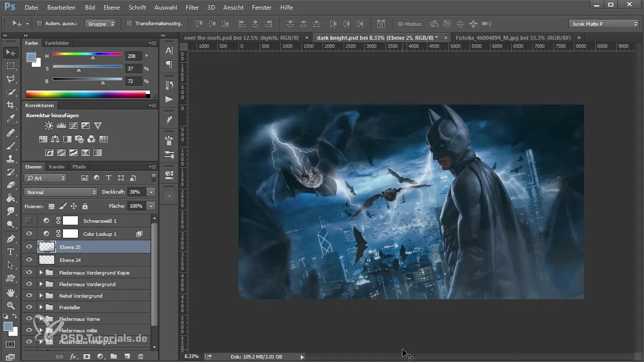Screen dimensions: 644x362
Task: Pick a color from the spectrum bar
Action: (x=88, y=94)
